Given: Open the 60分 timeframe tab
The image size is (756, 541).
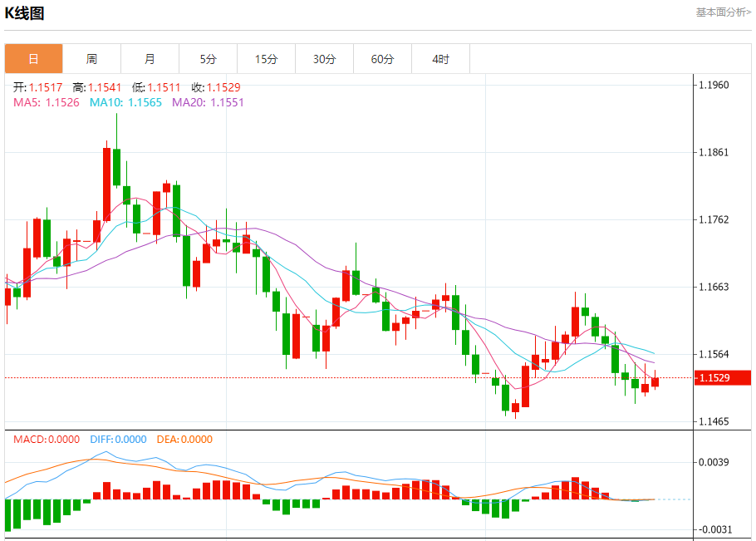Looking at the screenshot, I should point(382,59).
